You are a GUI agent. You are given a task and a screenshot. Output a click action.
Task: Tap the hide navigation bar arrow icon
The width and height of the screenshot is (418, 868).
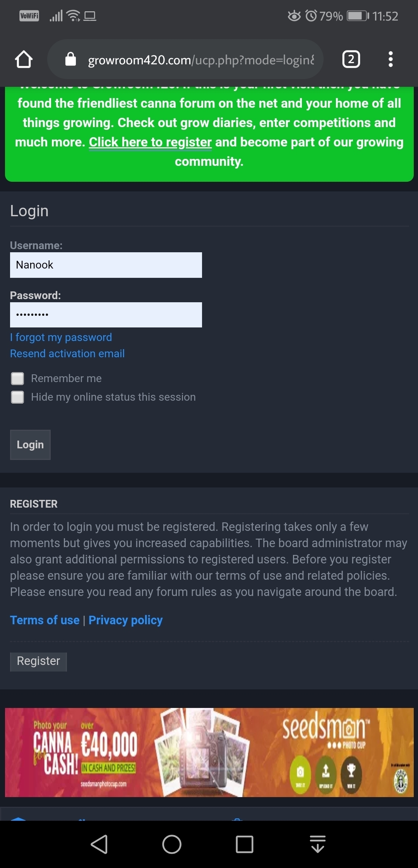[x=318, y=844]
